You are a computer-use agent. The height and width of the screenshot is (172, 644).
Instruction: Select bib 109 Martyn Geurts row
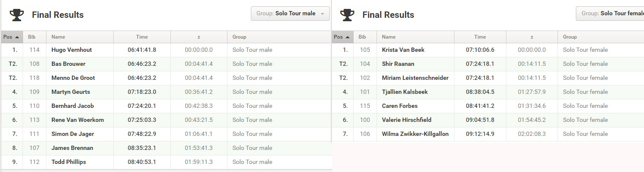tap(166, 92)
